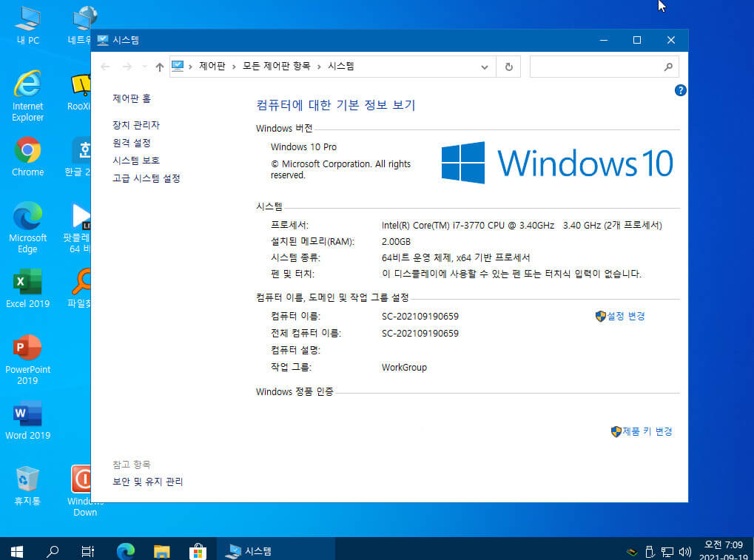
Task: Click the refresh button in address bar
Action: pos(508,67)
